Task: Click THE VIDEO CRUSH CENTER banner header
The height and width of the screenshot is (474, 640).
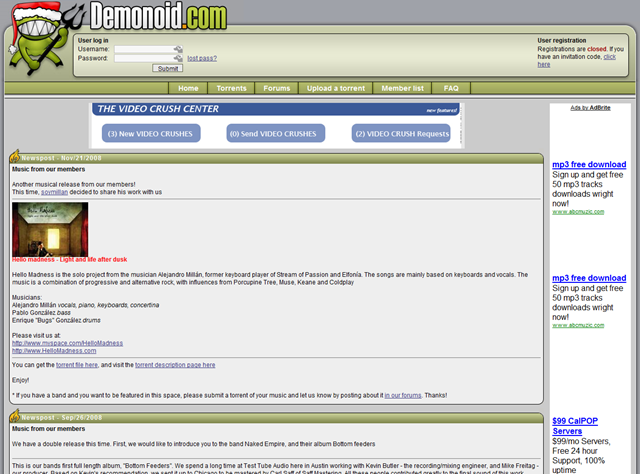Action: tap(276, 109)
